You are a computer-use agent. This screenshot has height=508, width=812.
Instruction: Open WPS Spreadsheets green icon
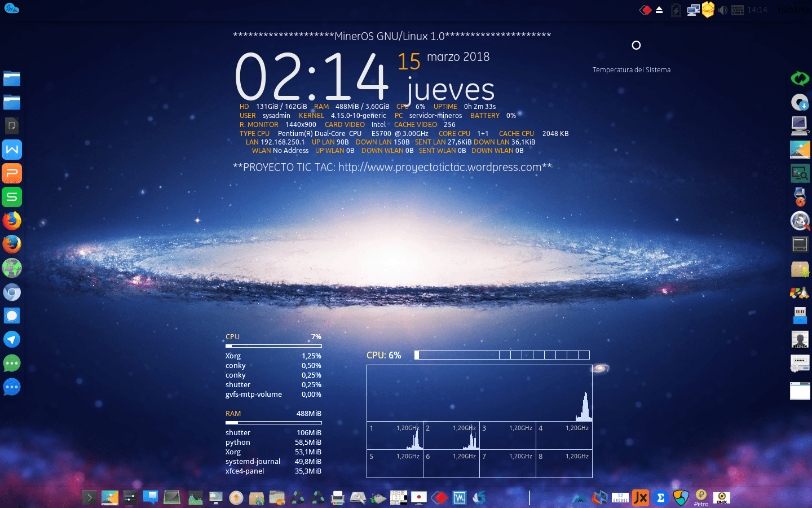click(12, 197)
